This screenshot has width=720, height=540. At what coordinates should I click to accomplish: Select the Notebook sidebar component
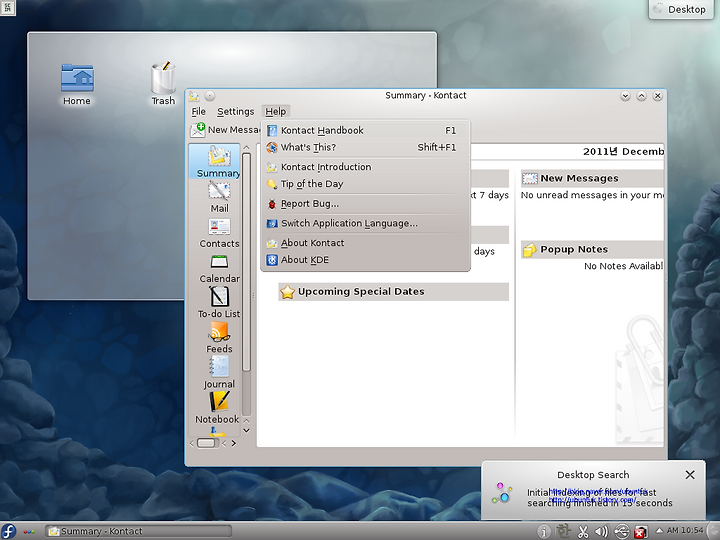(x=217, y=408)
